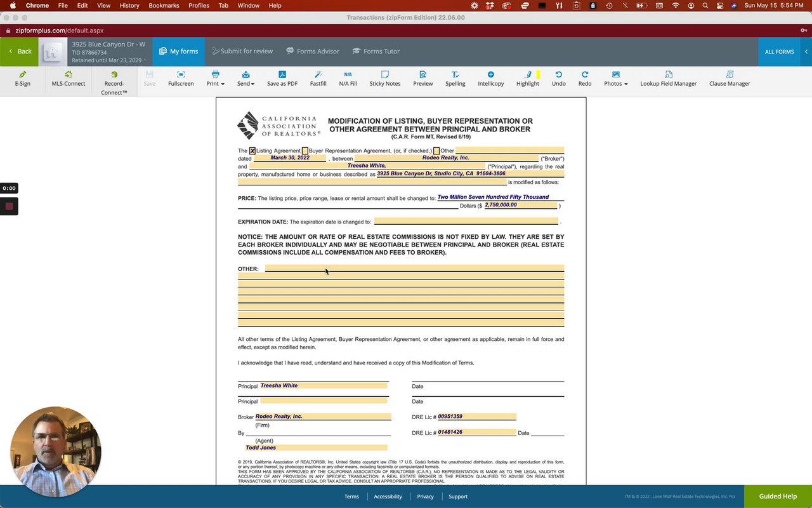Run the Spelling checker

pyautogui.click(x=455, y=79)
